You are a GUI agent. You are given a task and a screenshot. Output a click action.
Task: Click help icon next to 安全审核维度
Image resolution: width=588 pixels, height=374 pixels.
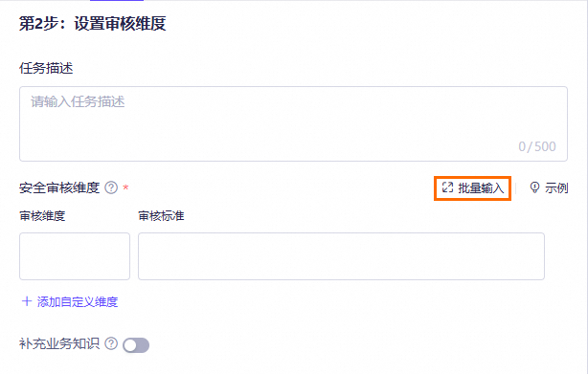[x=111, y=187]
